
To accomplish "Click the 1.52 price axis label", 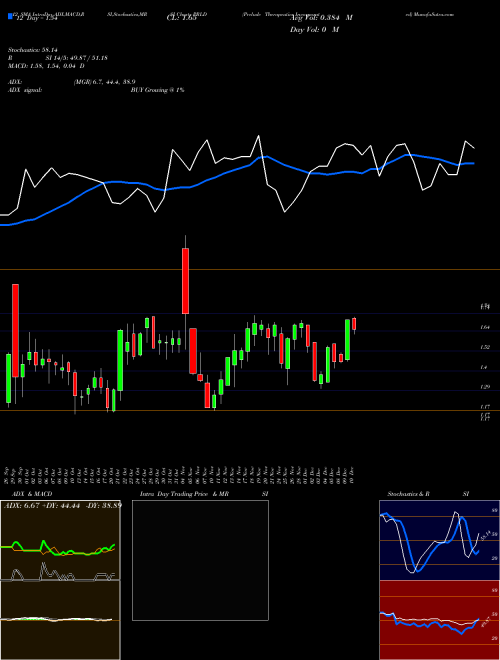I will click(485, 347).
